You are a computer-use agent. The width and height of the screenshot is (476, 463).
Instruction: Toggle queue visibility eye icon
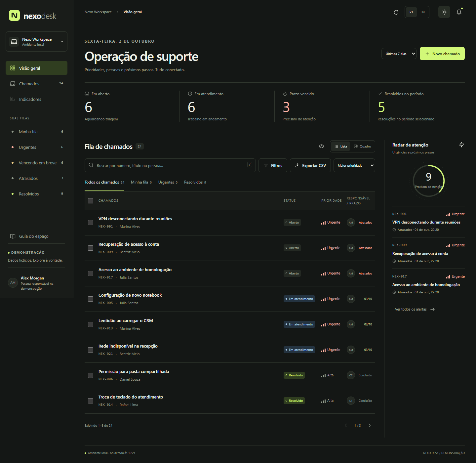(321, 146)
